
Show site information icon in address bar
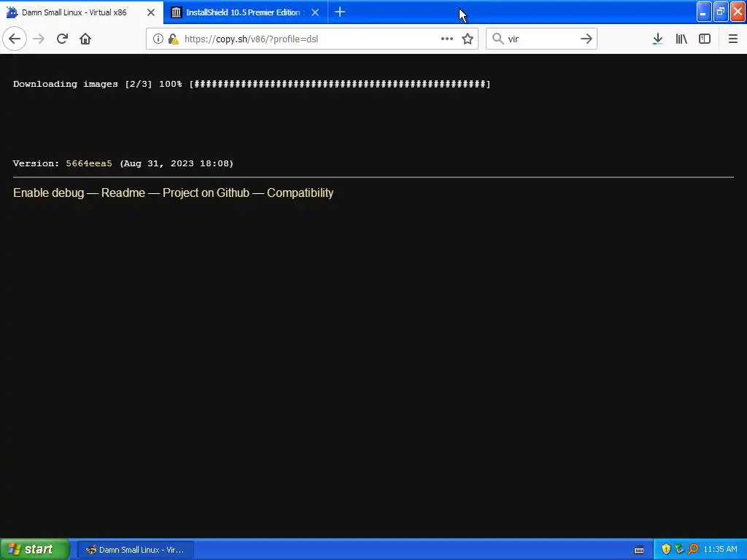(158, 39)
